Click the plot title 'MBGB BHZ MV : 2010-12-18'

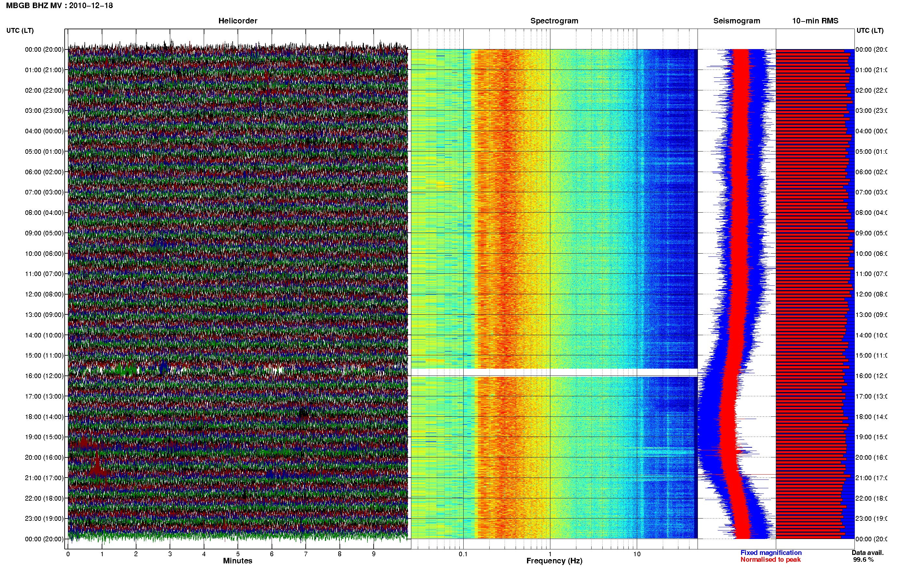coord(59,6)
